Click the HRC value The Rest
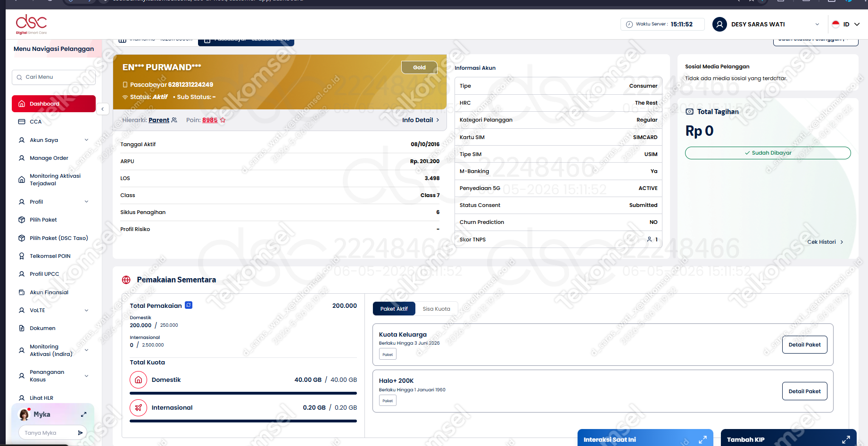The width and height of the screenshot is (868, 446). pyautogui.click(x=646, y=103)
